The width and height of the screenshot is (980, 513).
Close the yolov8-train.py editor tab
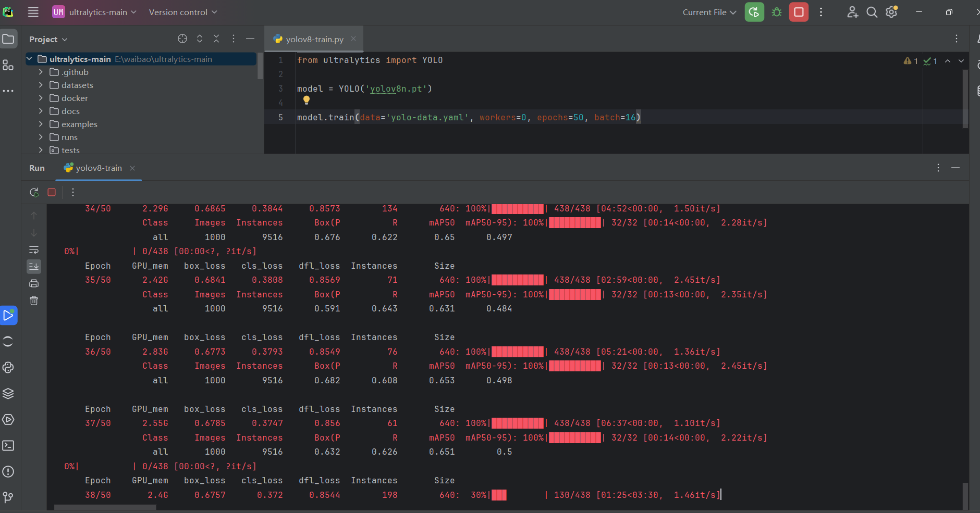click(x=353, y=39)
